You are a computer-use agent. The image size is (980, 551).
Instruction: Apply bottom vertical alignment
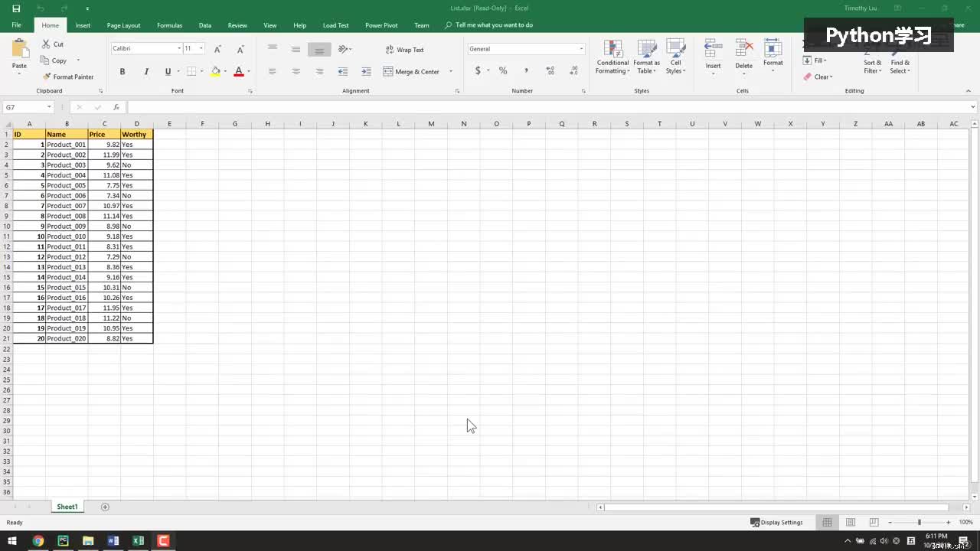click(319, 49)
